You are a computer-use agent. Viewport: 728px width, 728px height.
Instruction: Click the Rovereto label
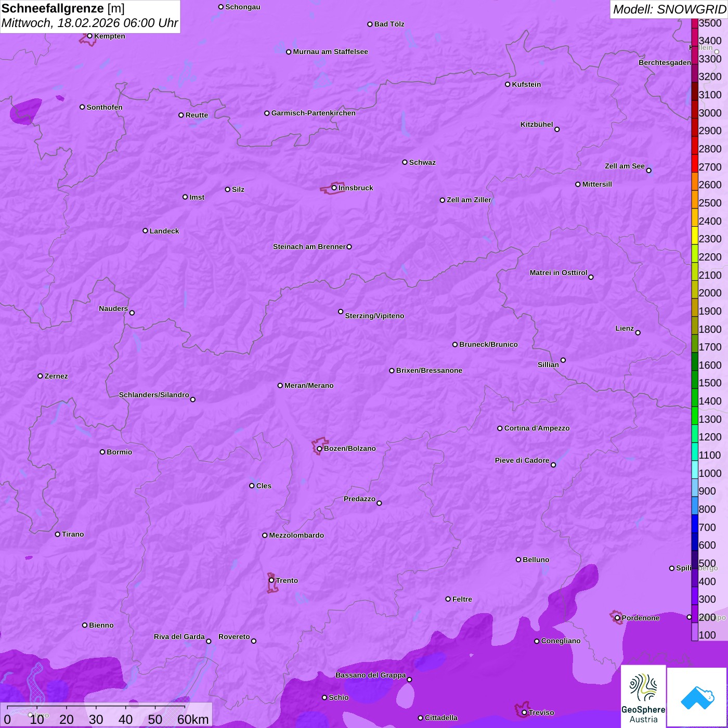(x=234, y=636)
